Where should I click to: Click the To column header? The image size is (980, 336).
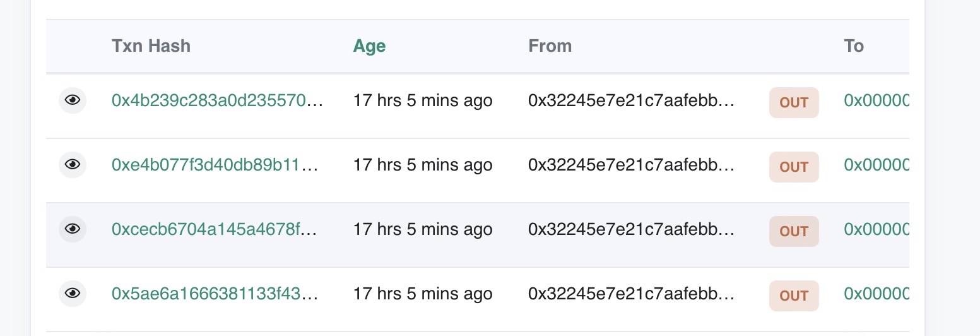854,46
